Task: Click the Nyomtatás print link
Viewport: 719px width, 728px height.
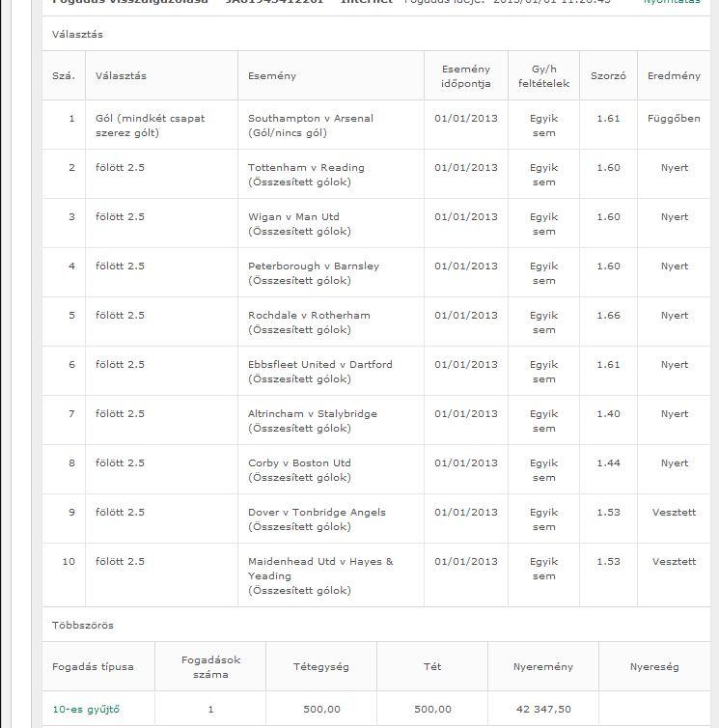Action: pos(672,3)
